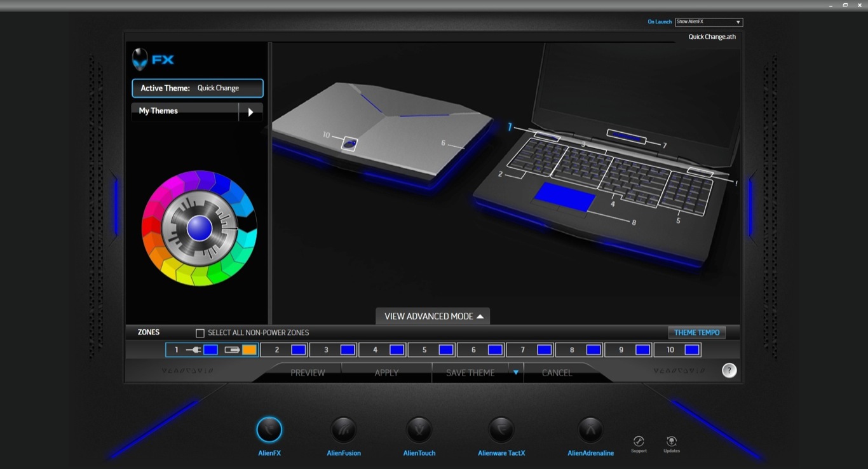Image resolution: width=868 pixels, height=469 pixels.
Task: Select zone 1 AC power plug icon
Action: click(x=193, y=350)
